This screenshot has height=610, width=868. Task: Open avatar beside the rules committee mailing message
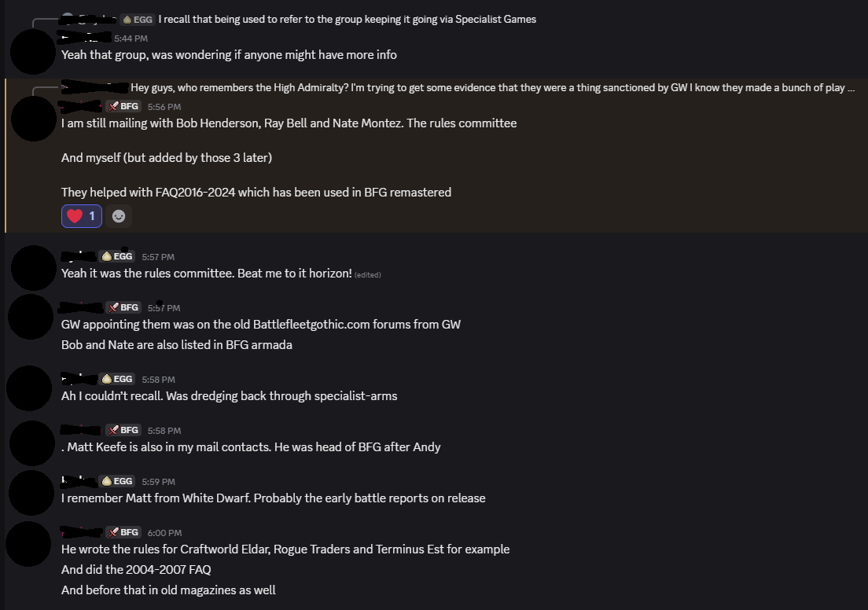click(x=33, y=118)
